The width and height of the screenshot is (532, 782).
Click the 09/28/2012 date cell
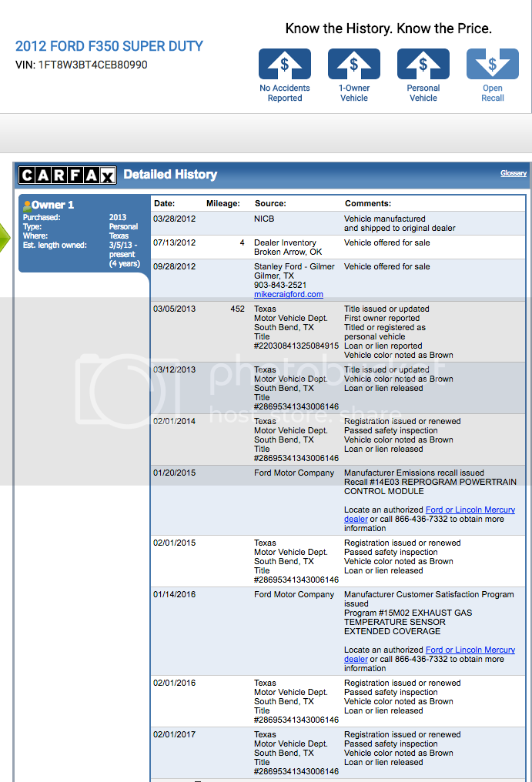[x=174, y=266]
